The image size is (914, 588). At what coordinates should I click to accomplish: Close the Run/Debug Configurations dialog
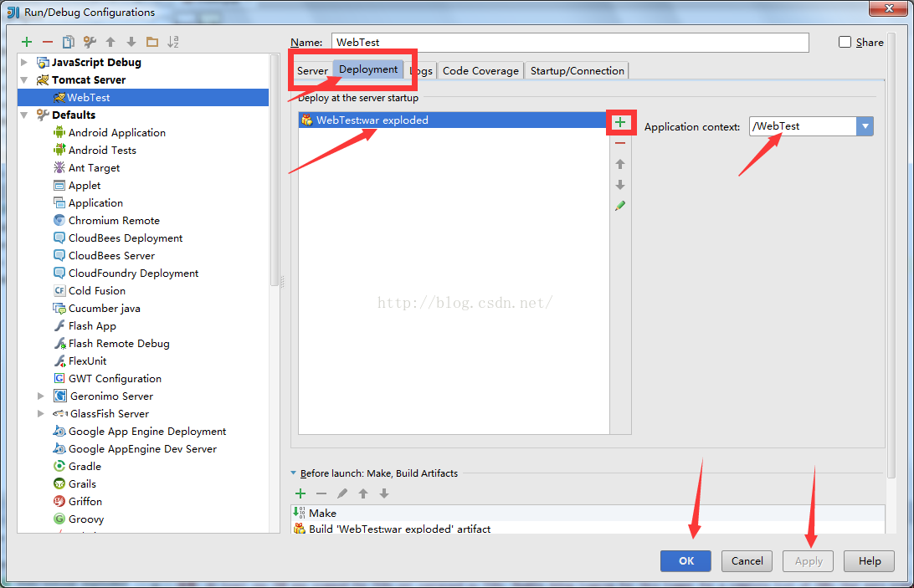[888, 8]
